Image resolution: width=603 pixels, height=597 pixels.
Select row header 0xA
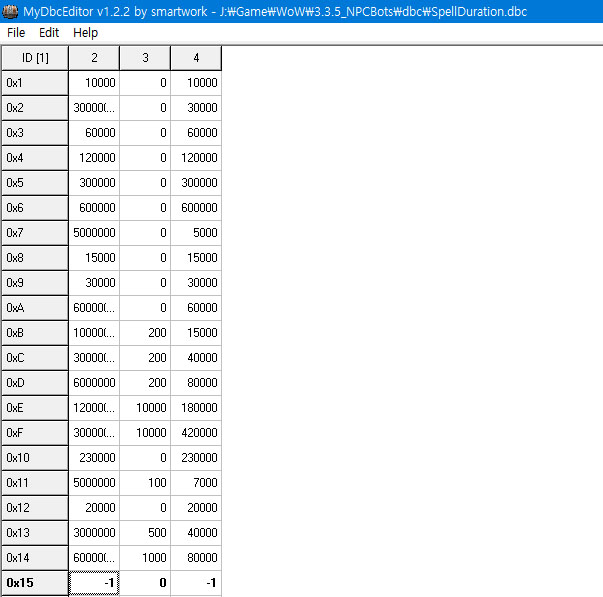pyautogui.click(x=35, y=308)
